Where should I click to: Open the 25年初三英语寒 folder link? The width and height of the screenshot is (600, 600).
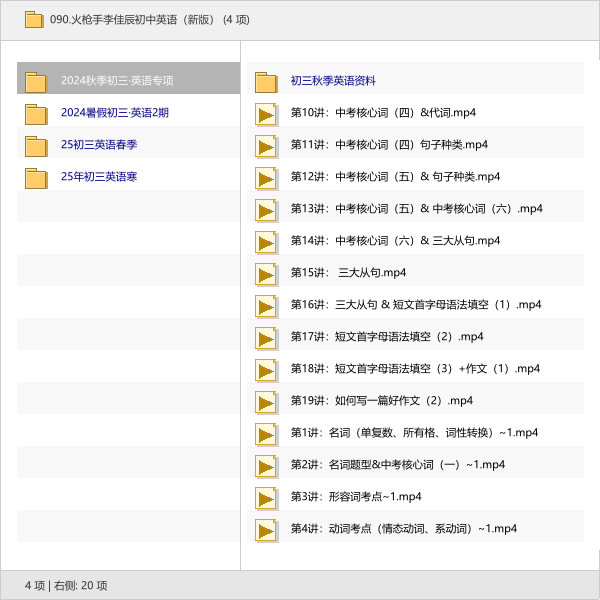click(x=99, y=177)
